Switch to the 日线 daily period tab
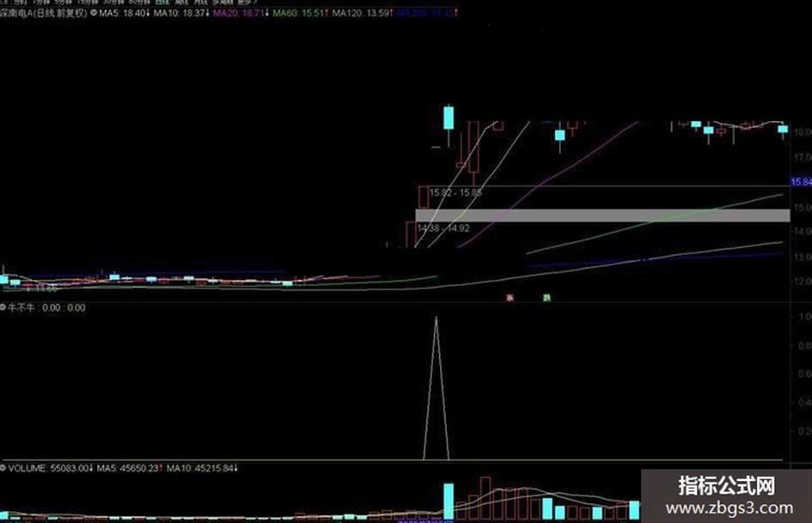 tap(162, 2)
